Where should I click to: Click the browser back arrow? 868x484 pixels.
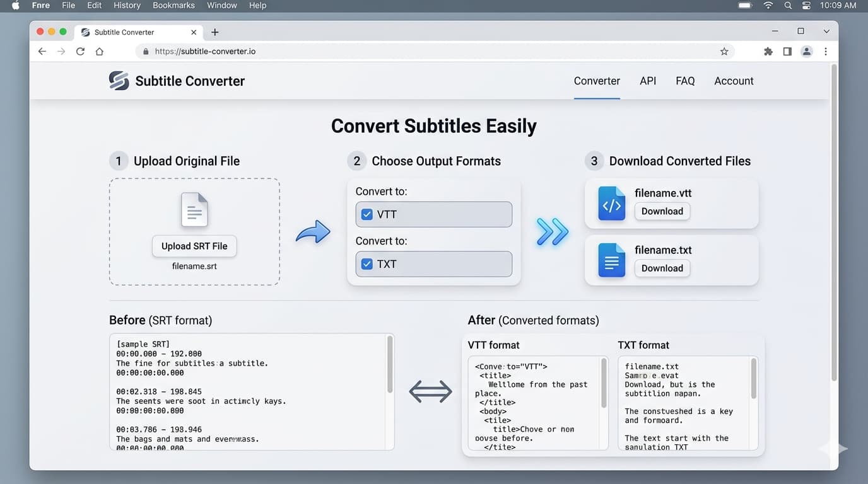tap(42, 52)
